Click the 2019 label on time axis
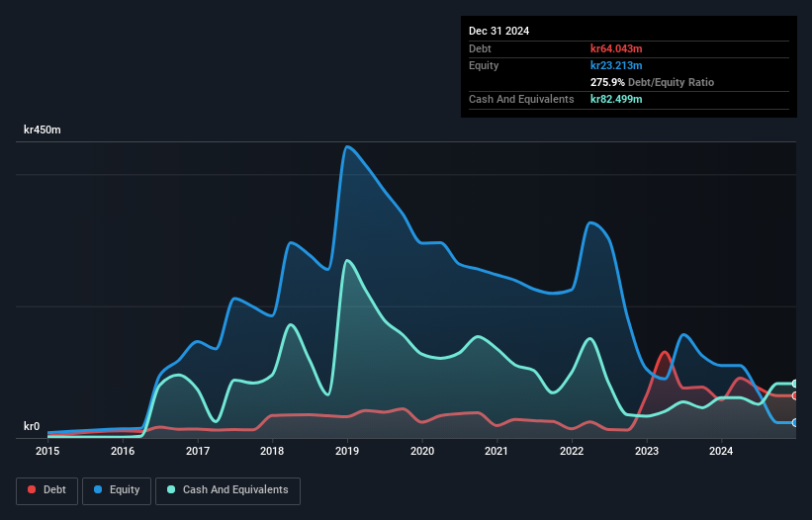 click(347, 451)
